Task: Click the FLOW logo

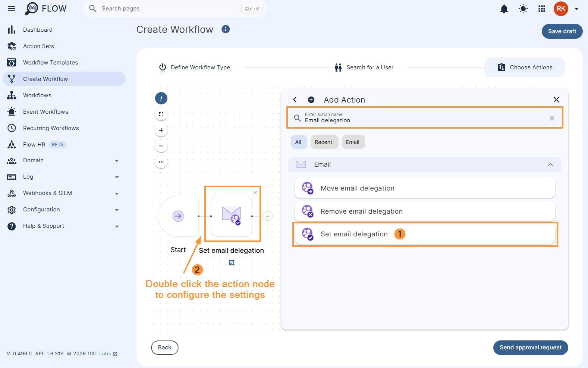Action: coord(45,9)
